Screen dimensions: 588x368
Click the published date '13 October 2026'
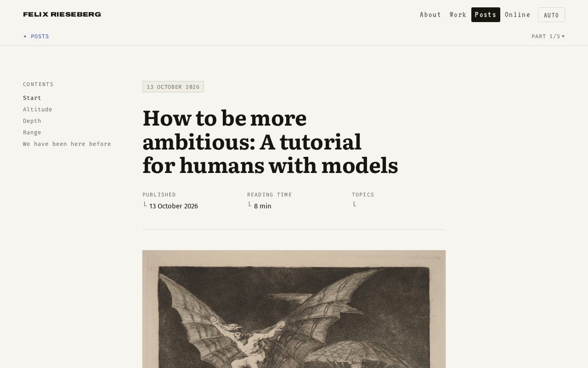(x=174, y=206)
